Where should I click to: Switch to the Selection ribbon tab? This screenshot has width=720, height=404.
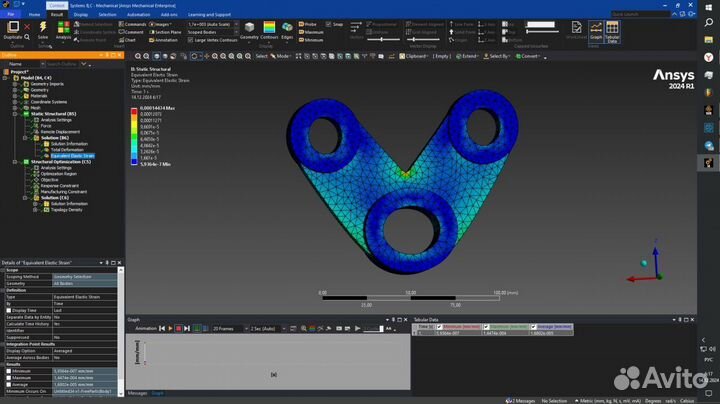pos(107,15)
